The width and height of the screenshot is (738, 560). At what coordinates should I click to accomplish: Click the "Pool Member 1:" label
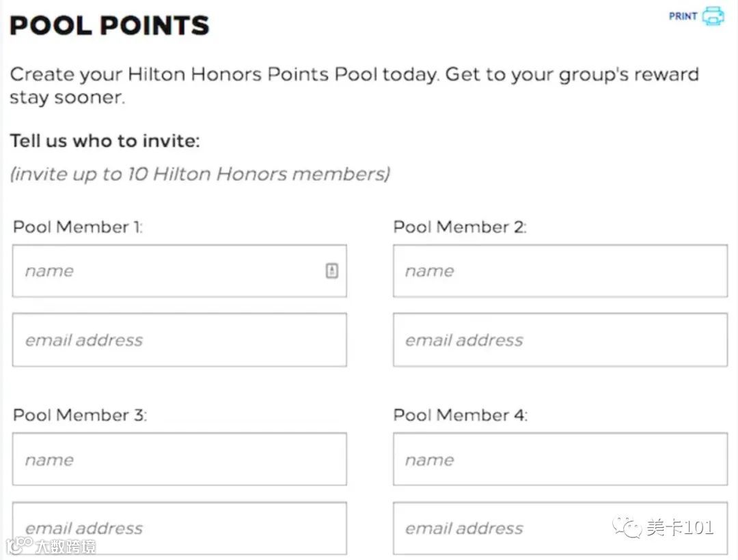point(78,227)
